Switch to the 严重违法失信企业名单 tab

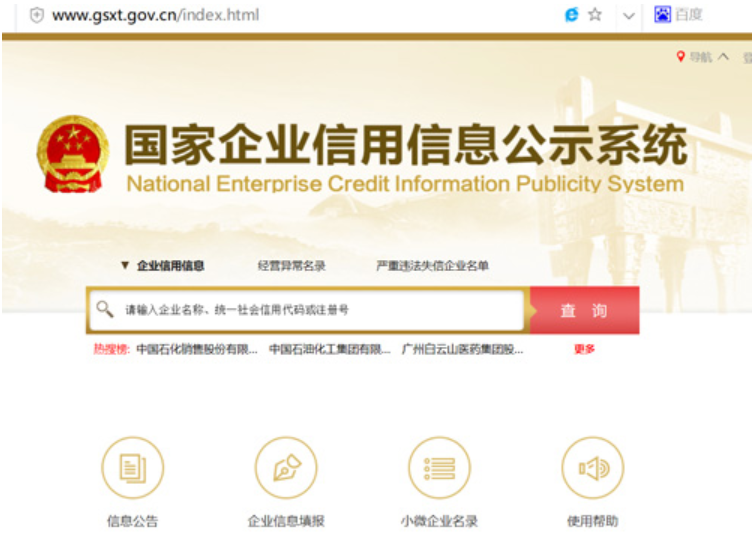[x=432, y=266]
